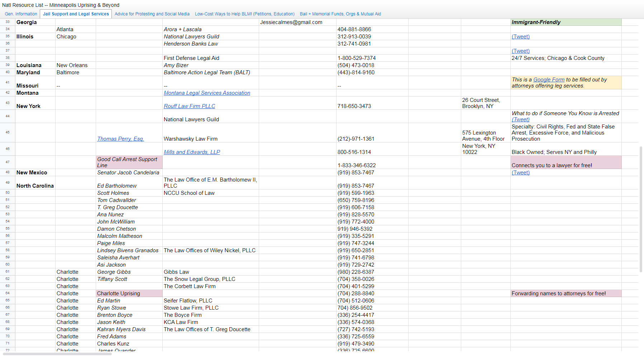This screenshot has height=357, width=644.
Task: Select the Brenton Boyce cell
Action: coord(129,315)
